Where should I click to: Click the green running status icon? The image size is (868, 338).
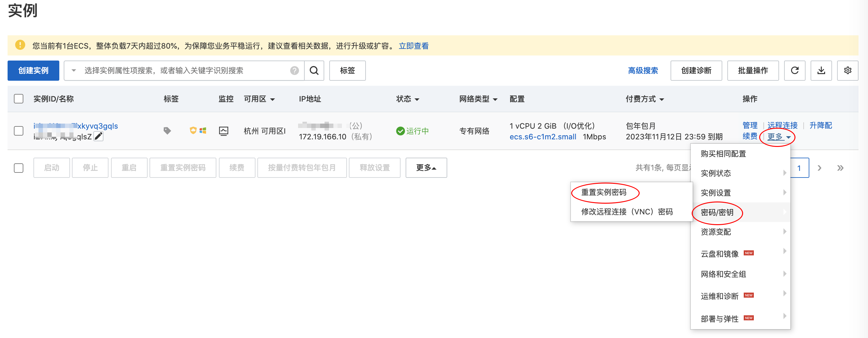400,131
